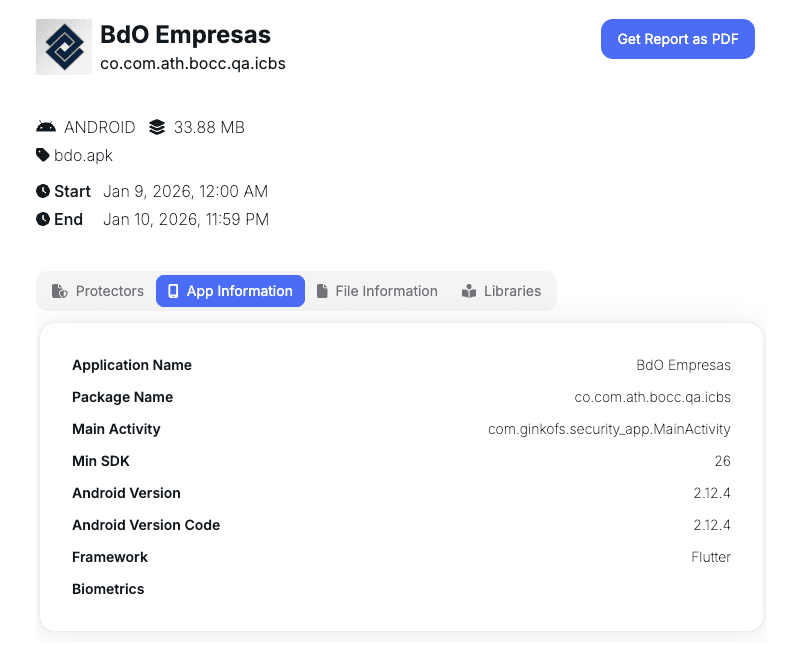Image resolution: width=802 pixels, height=645 pixels.
Task: Click the BdO Empresas page heading
Action: [185, 35]
